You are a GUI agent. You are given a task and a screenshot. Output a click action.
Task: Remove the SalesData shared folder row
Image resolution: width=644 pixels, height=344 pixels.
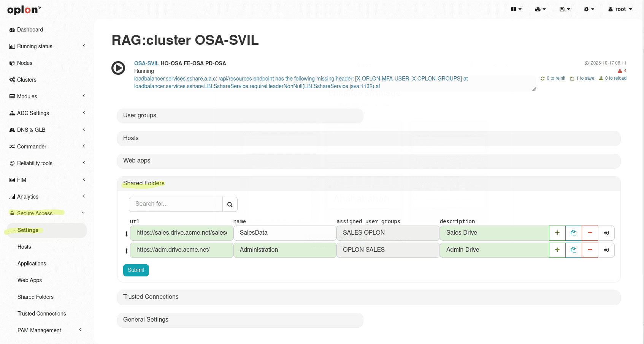[590, 233]
